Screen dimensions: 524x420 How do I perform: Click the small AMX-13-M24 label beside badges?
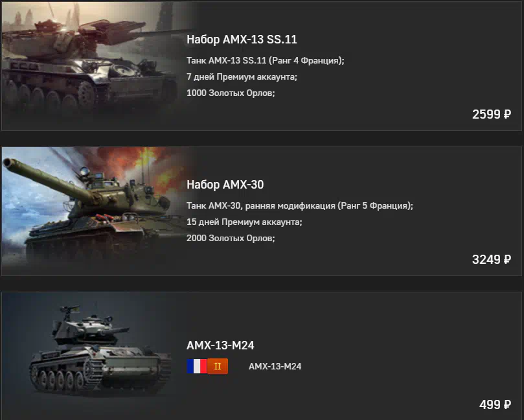point(275,366)
